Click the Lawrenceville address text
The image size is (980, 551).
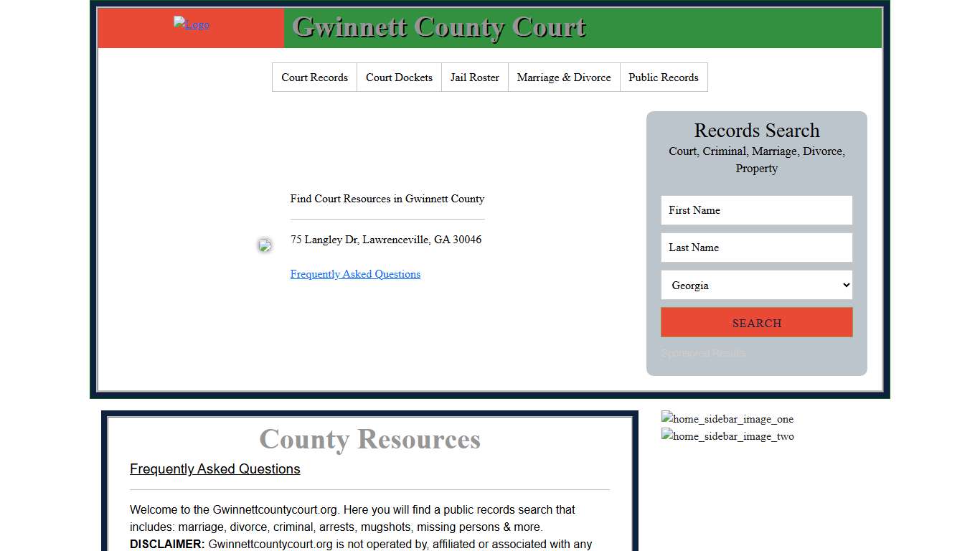pos(386,239)
